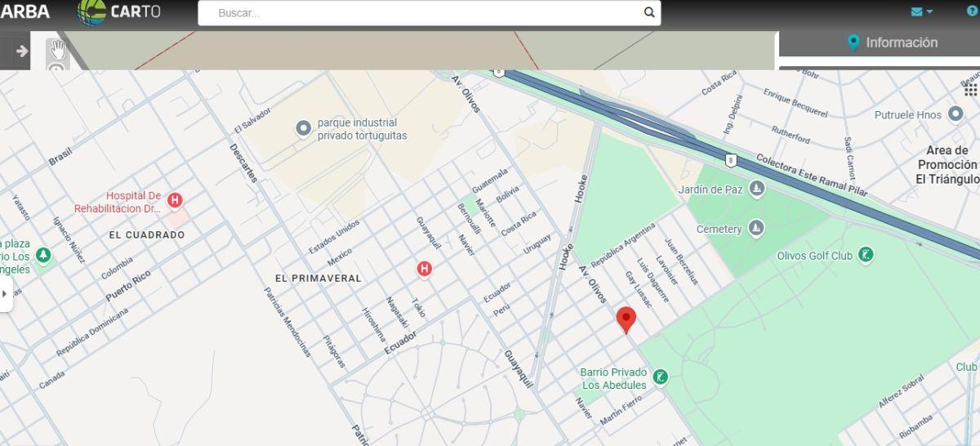980x446 pixels.
Task: Click 'Barrio Privado Los Abedules' label
Action: pyautogui.click(x=613, y=378)
